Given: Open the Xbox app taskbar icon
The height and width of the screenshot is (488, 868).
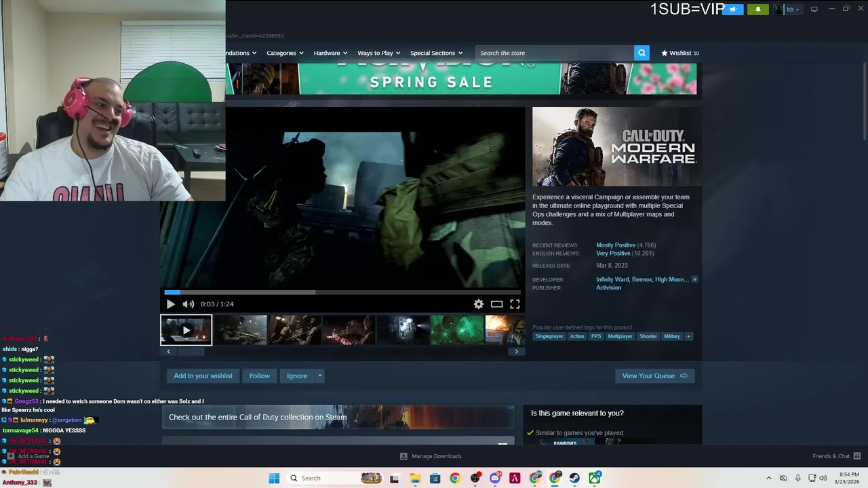Looking at the screenshot, I should [595, 478].
